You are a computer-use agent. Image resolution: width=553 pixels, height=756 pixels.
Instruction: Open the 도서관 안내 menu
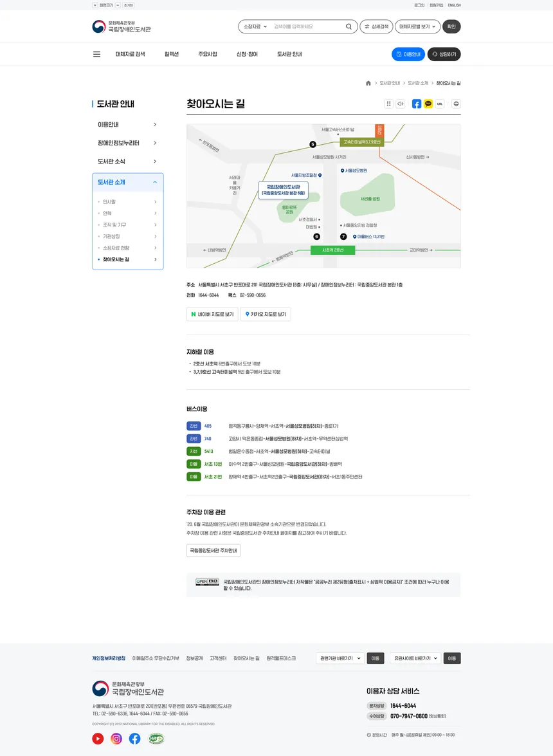point(289,55)
